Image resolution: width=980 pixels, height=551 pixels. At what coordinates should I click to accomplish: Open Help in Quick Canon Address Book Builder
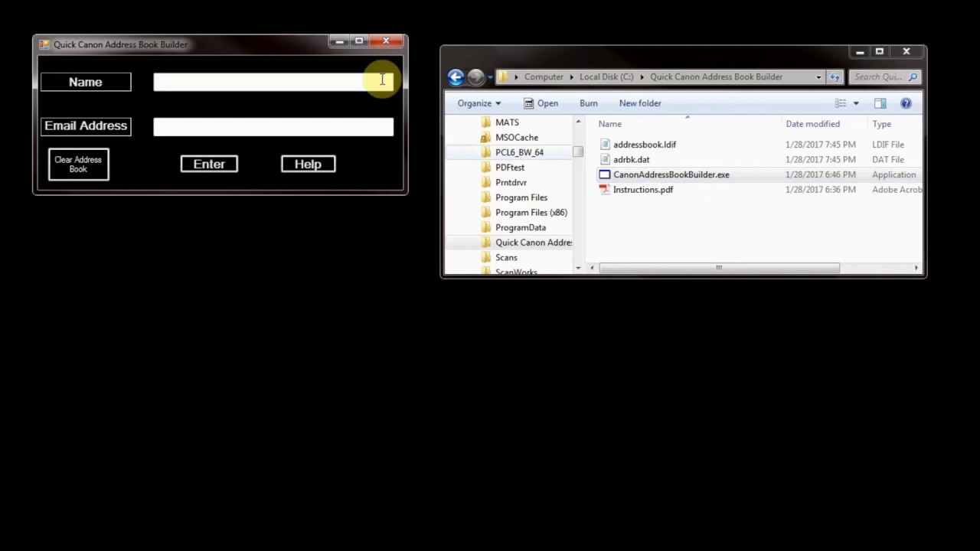point(308,164)
